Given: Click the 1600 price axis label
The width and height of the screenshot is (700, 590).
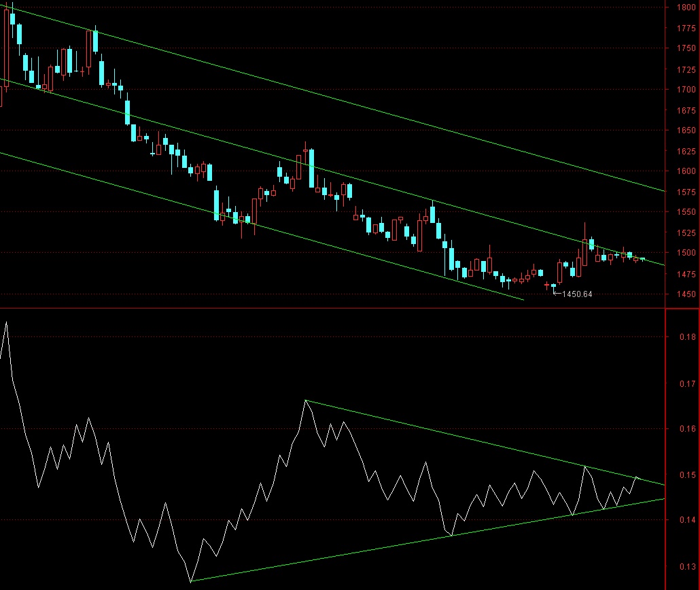Looking at the screenshot, I should [x=686, y=171].
